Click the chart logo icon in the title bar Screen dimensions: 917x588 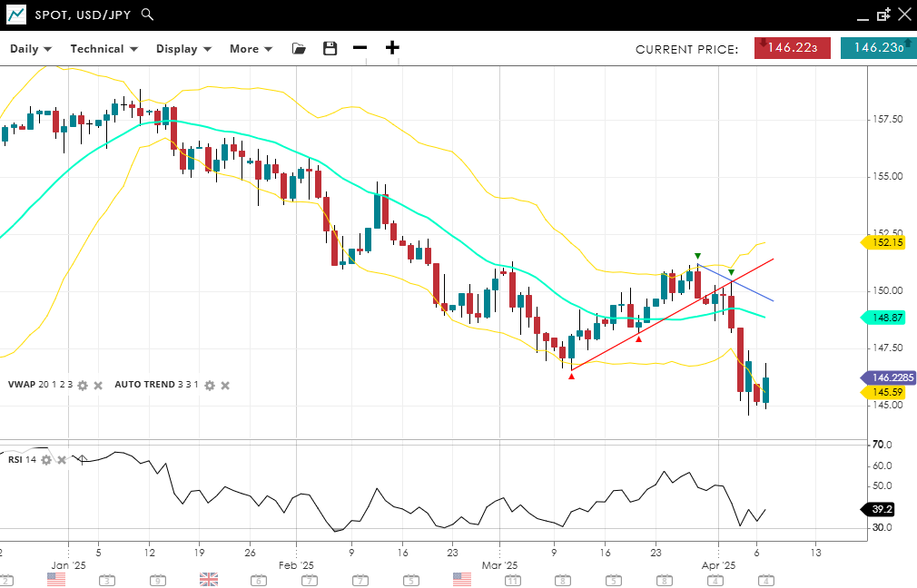click(x=16, y=15)
